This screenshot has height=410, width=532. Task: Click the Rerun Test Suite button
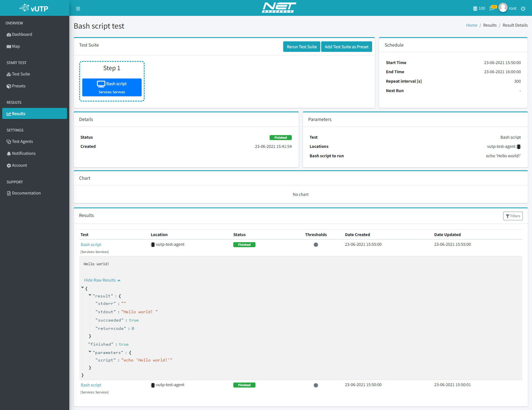tap(301, 46)
